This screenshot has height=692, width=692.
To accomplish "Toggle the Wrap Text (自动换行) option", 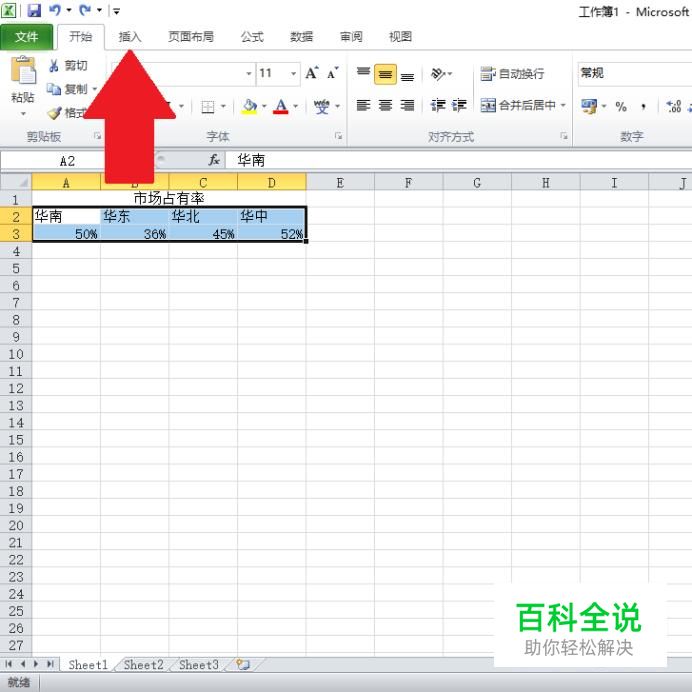I will (x=512, y=74).
